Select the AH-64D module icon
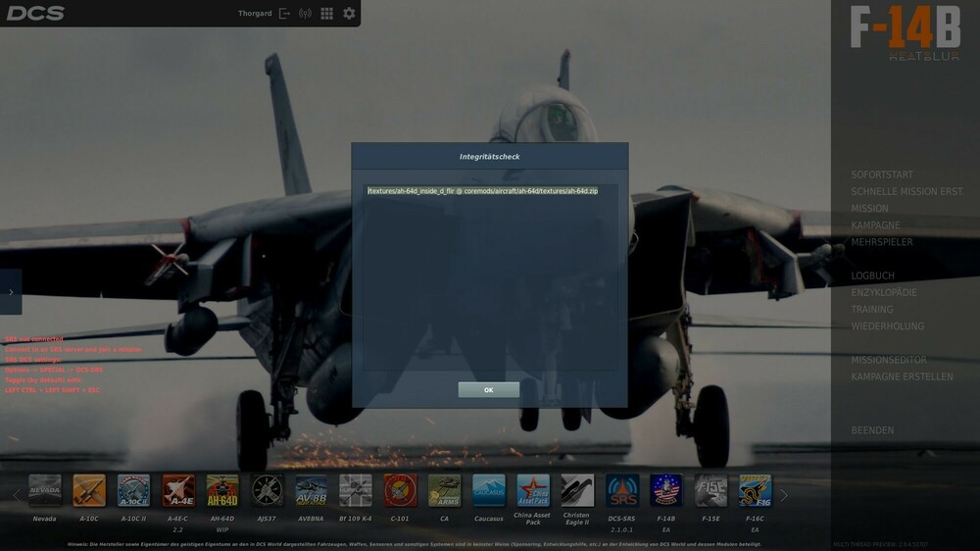The height and width of the screenshot is (551, 980). click(222, 490)
